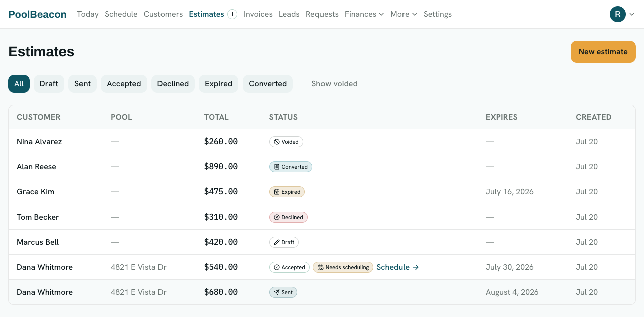Create a New estimate
Image resolution: width=644 pixels, height=317 pixels.
pos(603,52)
